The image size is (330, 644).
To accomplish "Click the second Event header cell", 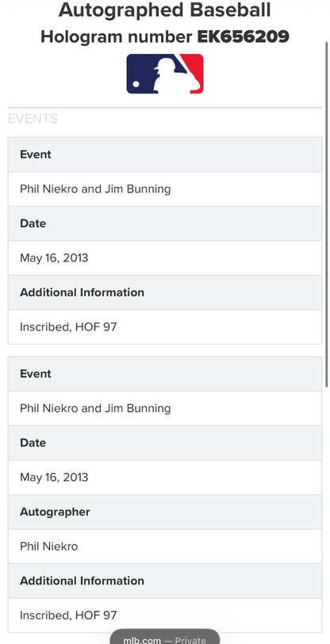I will pyautogui.click(x=164, y=374).
